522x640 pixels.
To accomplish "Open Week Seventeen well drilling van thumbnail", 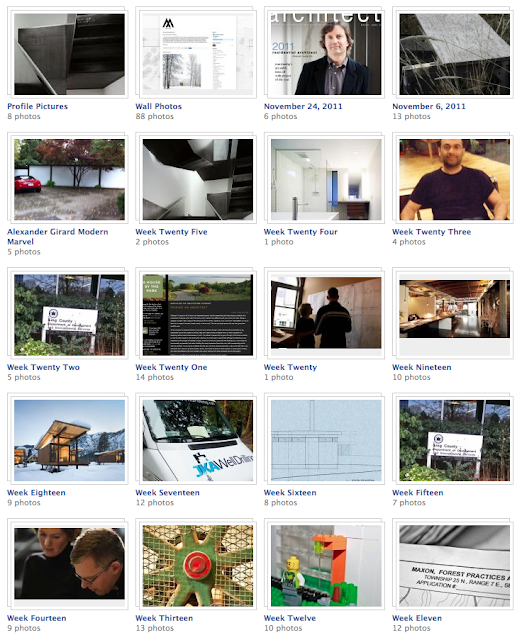I will (x=198, y=440).
